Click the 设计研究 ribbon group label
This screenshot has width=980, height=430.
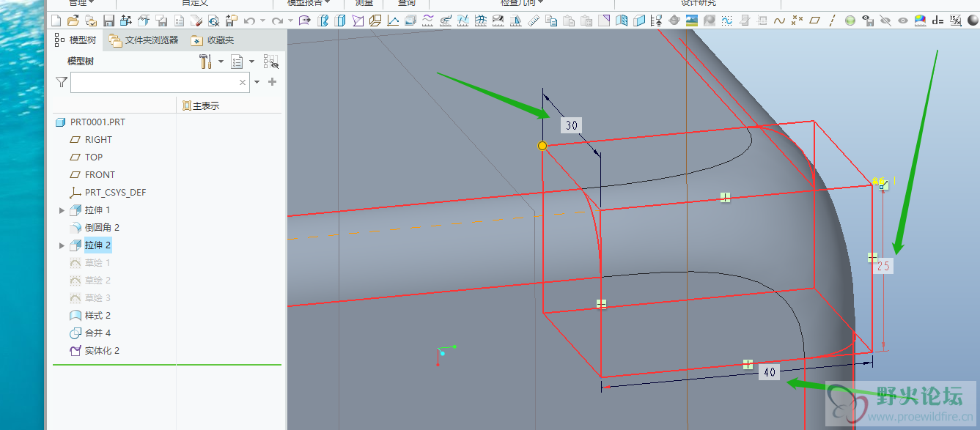point(698,3)
